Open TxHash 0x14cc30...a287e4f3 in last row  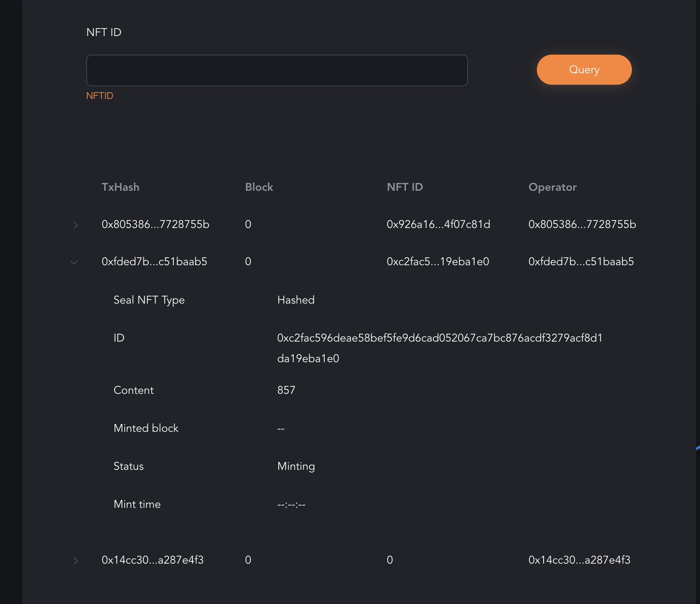pos(152,560)
